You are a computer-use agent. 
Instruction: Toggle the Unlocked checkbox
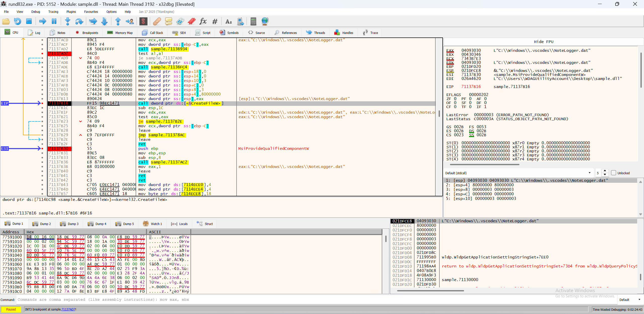click(614, 173)
